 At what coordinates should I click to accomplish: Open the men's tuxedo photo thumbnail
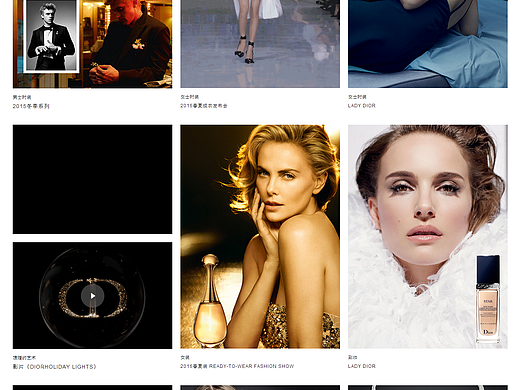pyautogui.click(x=93, y=44)
